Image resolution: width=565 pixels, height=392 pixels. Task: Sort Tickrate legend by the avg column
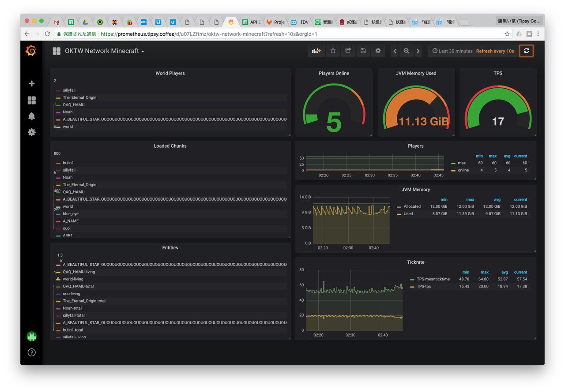coord(504,273)
